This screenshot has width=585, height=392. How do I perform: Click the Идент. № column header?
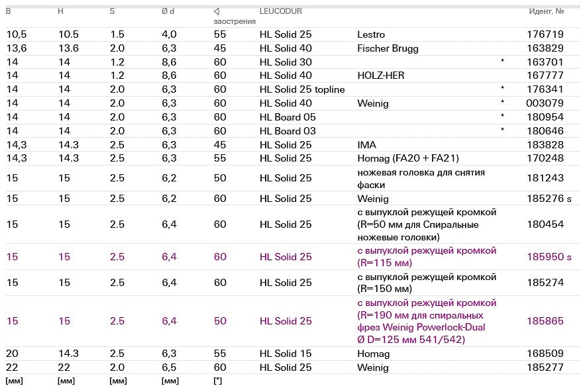[546, 12]
